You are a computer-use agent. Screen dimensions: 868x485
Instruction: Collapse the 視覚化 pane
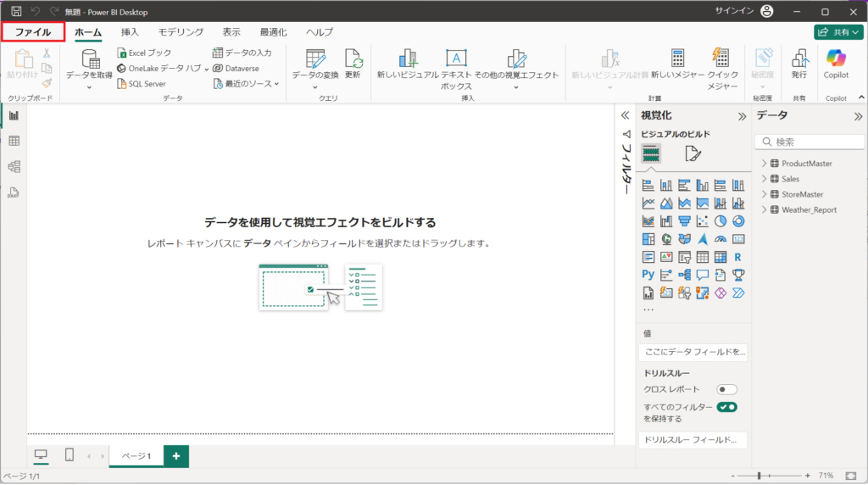pyautogui.click(x=742, y=116)
